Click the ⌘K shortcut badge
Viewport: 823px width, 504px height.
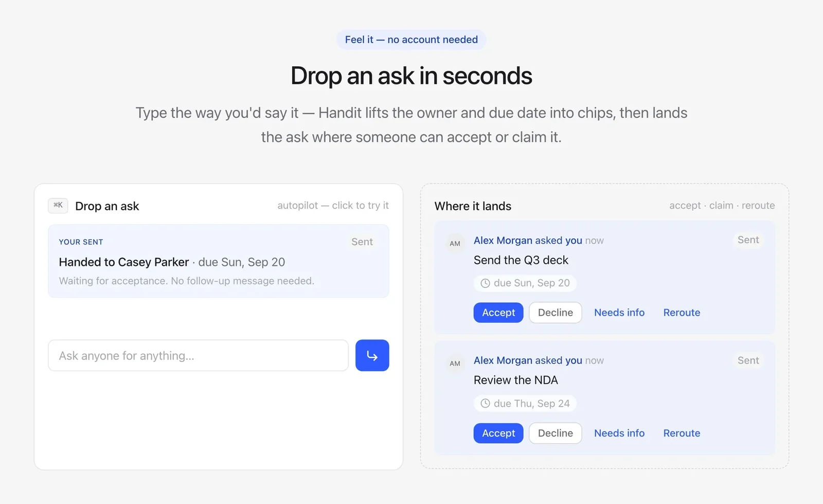pyautogui.click(x=58, y=205)
